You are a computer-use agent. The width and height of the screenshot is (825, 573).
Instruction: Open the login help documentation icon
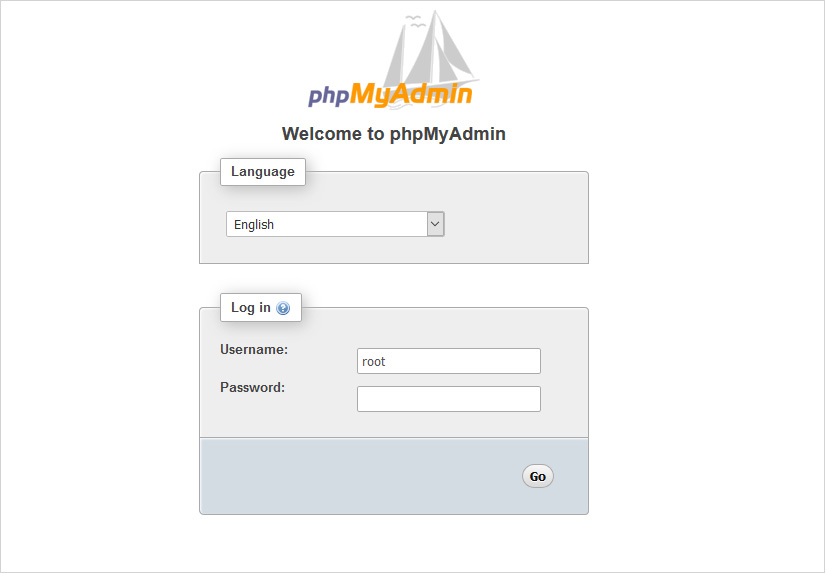283,308
